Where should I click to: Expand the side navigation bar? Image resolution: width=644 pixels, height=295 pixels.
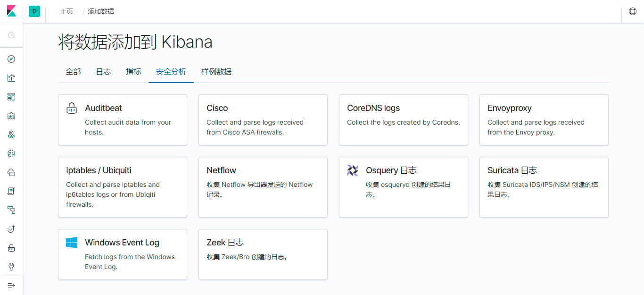tap(11, 285)
